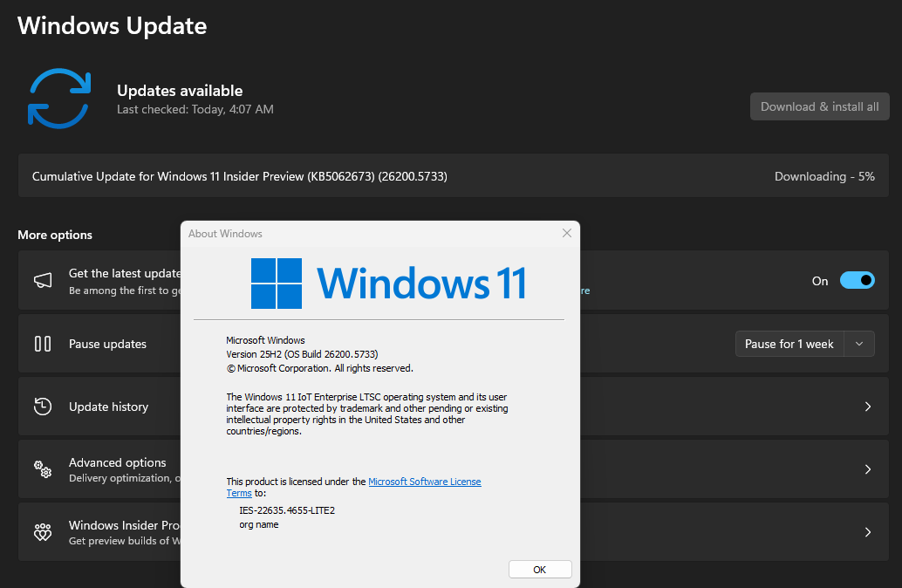Image resolution: width=902 pixels, height=588 pixels.
Task: Click the Microsoft Corporation copyright line
Action: pos(320,368)
